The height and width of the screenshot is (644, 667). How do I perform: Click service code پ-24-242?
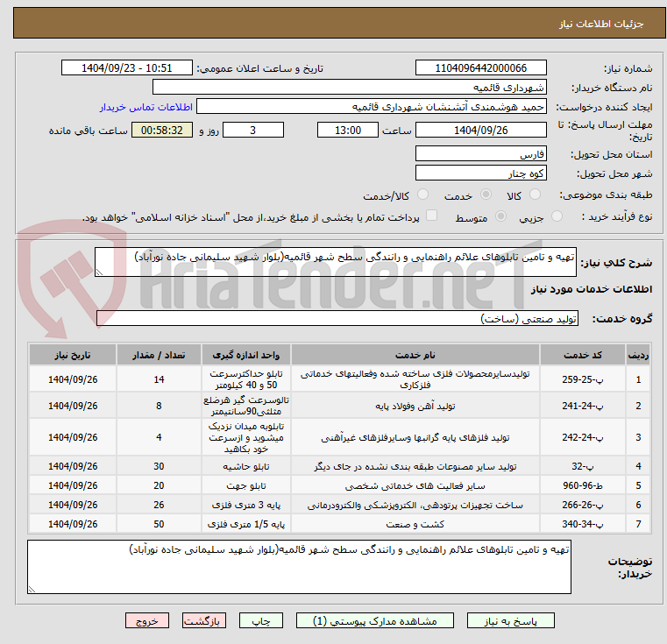tap(582, 437)
